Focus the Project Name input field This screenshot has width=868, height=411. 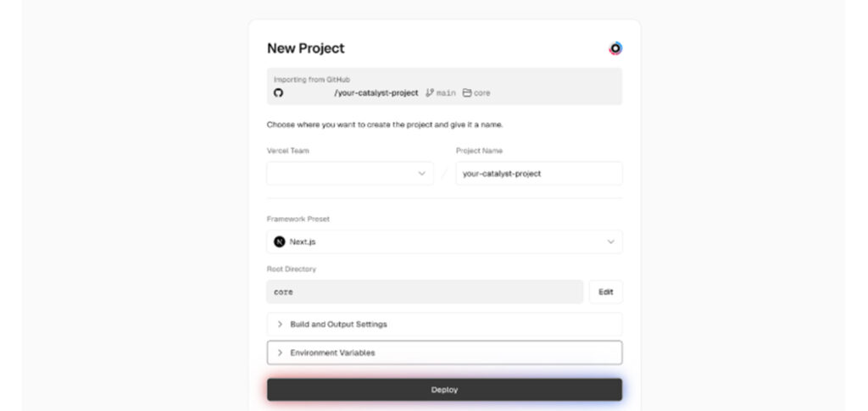coord(539,173)
